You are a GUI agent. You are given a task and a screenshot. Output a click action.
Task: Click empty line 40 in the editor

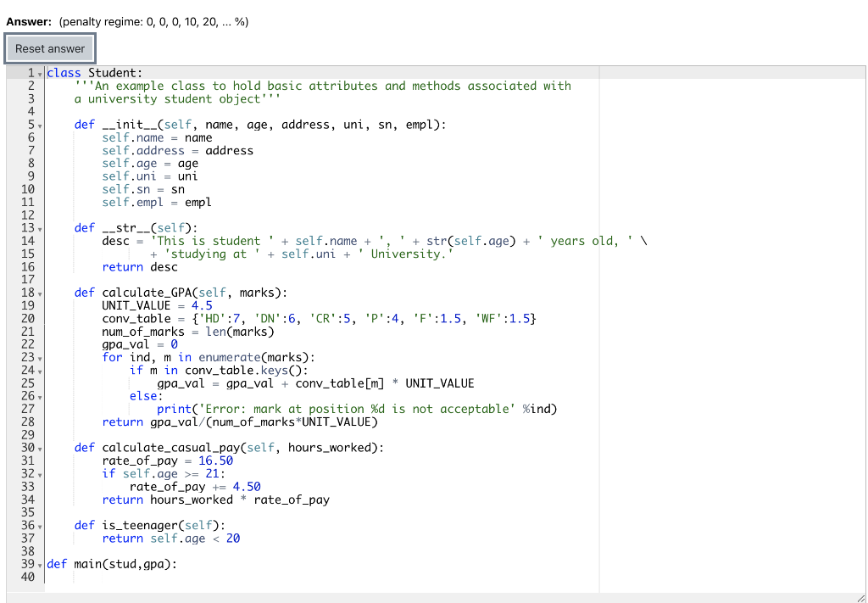[170, 577]
